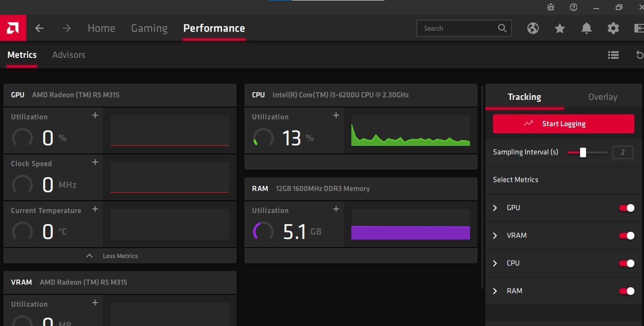644x326 pixels.
Task: Open notifications bell icon
Action: pyautogui.click(x=587, y=28)
